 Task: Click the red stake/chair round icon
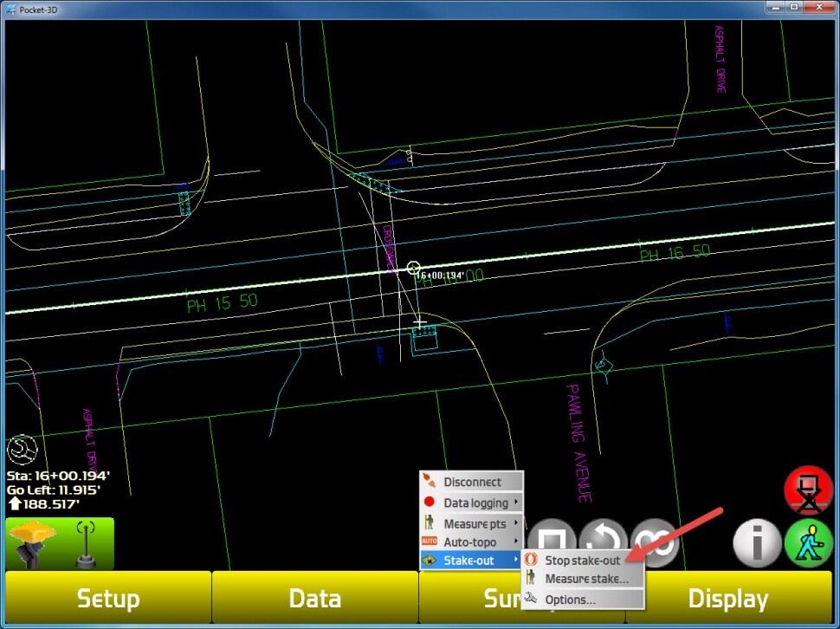pos(808,490)
